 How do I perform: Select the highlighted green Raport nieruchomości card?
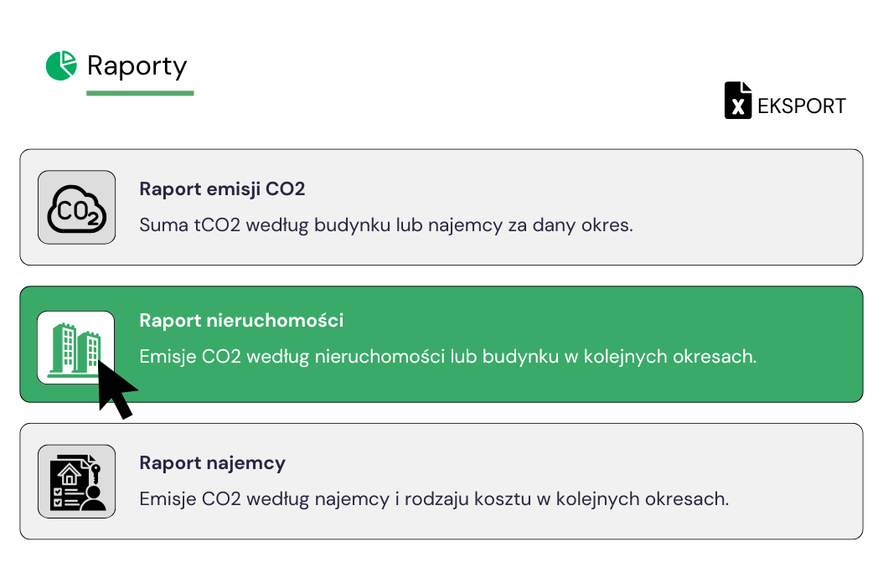click(441, 344)
